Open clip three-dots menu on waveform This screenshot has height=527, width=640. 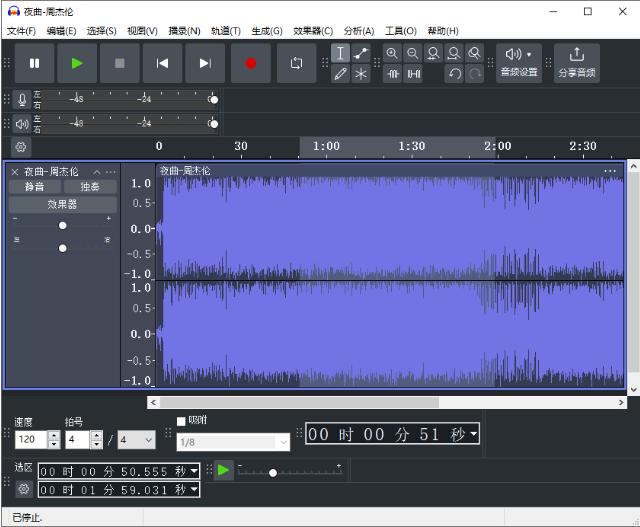pos(610,171)
